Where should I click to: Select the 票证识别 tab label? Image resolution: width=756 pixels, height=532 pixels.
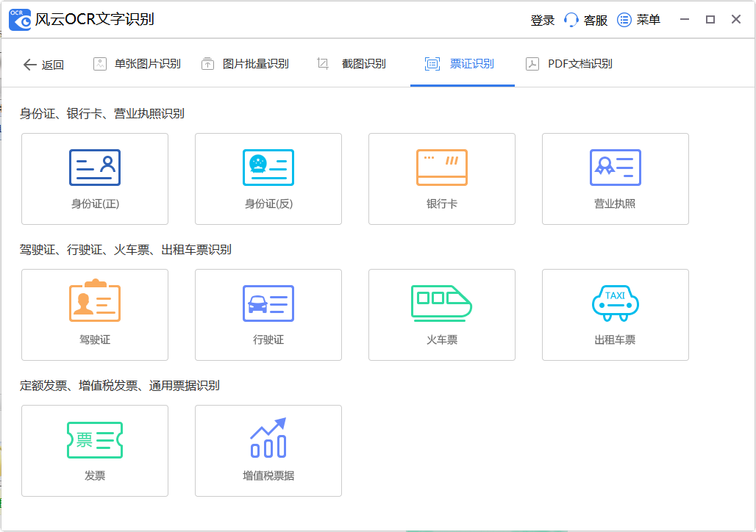pyautogui.click(x=471, y=64)
